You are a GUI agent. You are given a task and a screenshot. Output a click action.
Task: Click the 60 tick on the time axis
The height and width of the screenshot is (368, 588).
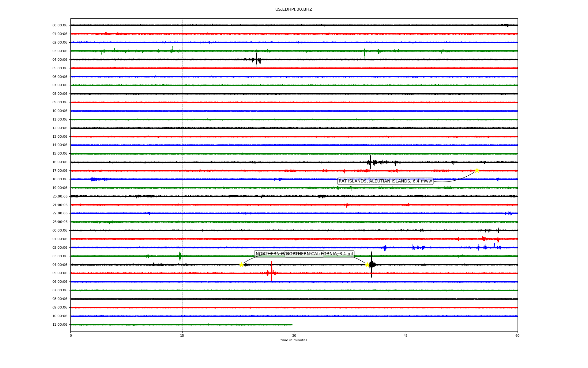(517, 335)
